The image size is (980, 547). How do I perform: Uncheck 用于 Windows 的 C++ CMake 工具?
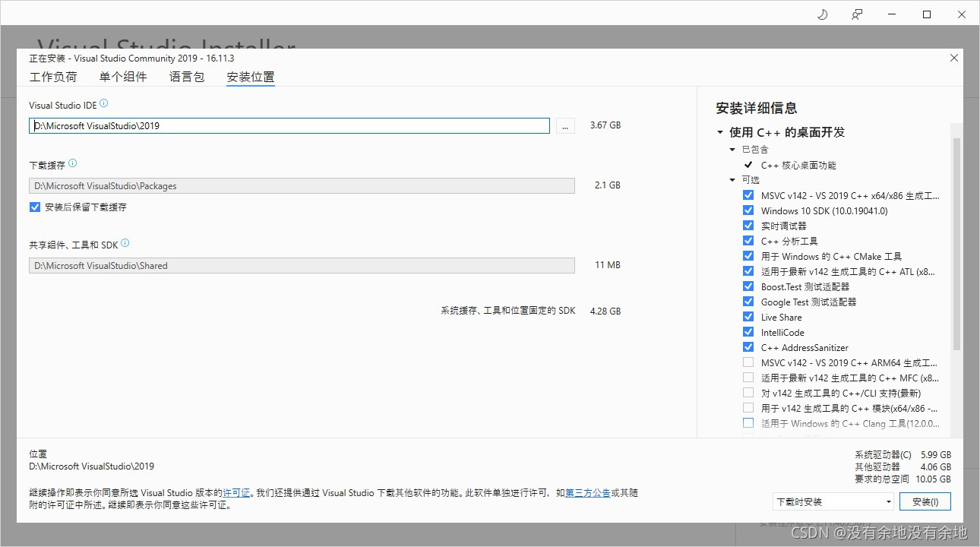click(748, 256)
